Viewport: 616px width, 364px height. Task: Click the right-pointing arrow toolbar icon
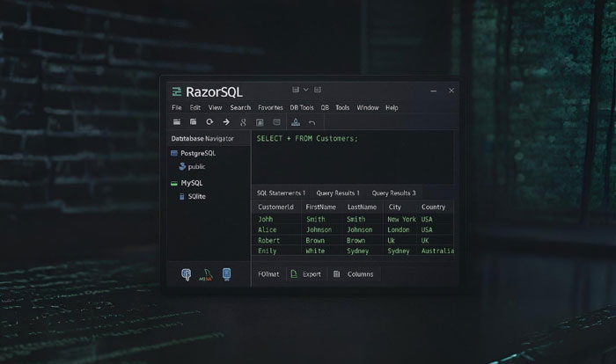click(x=226, y=122)
